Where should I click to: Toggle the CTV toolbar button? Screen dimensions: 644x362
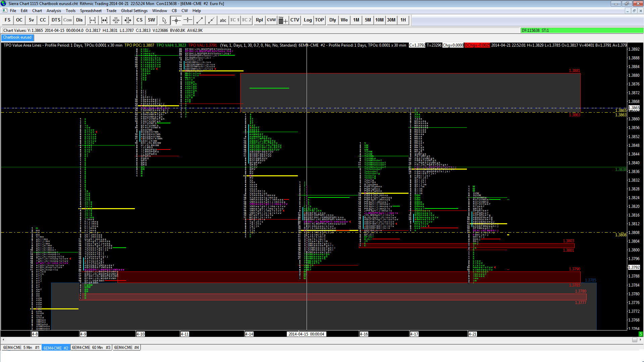[295, 20]
